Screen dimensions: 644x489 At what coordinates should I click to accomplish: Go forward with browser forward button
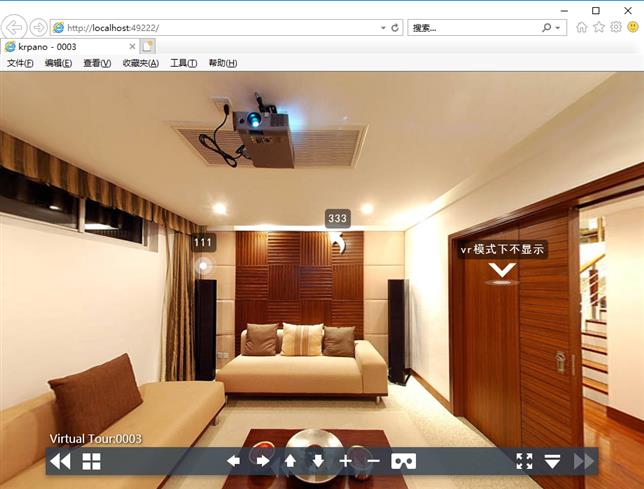tap(39, 28)
